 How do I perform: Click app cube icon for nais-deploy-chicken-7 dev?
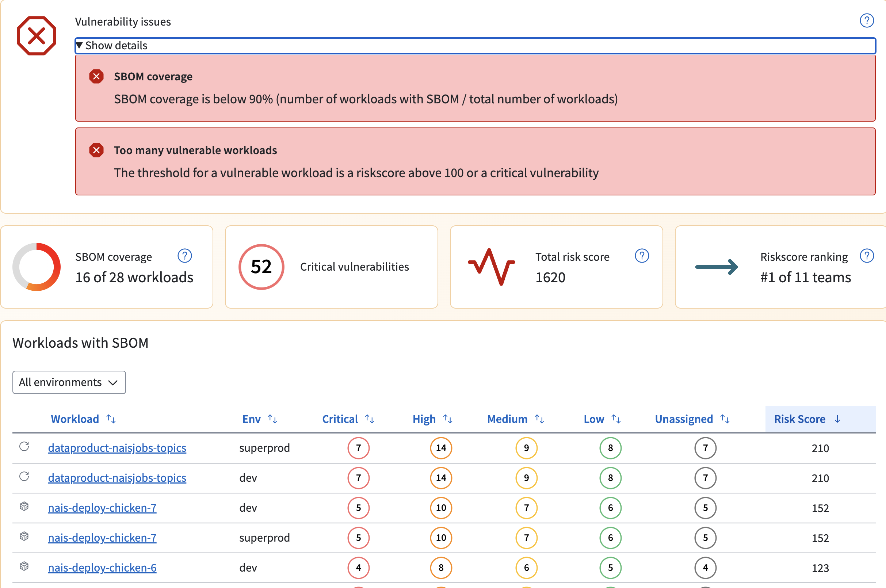pyautogui.click(x=24, y=506)
